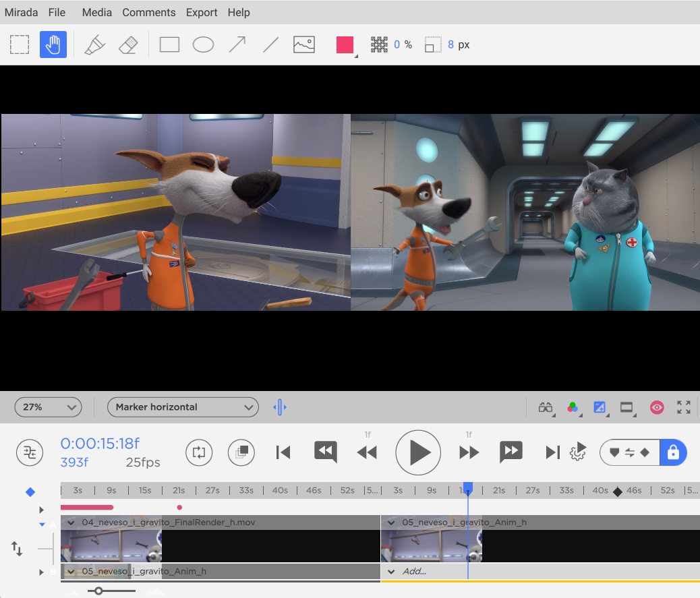Viewport: 700px width, 598px height.
Task: Swap tracks A and B arrows icon
Action: 17,549
